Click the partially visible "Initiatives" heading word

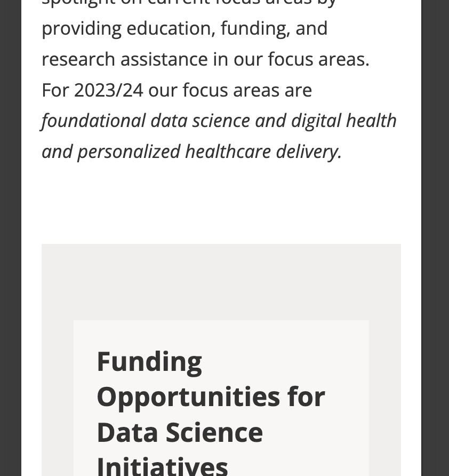click(x=162, y=465)
